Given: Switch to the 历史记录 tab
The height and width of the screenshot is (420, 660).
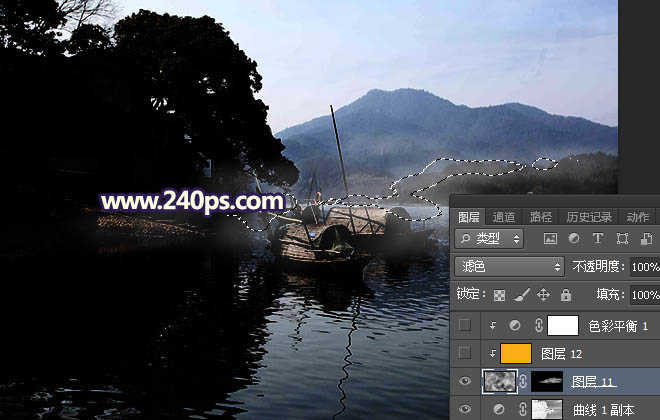Looking at the screenshot, I should click(589, 217).
